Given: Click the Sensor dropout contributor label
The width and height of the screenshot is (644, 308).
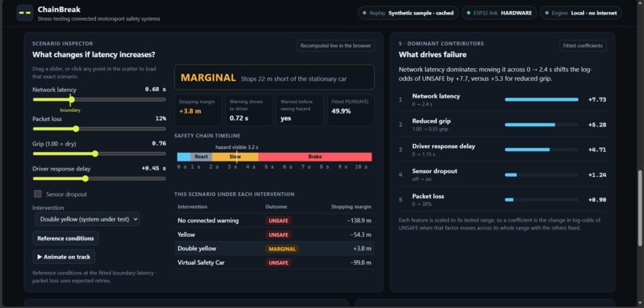Looking at the screenshot, I should coord(435,171).
